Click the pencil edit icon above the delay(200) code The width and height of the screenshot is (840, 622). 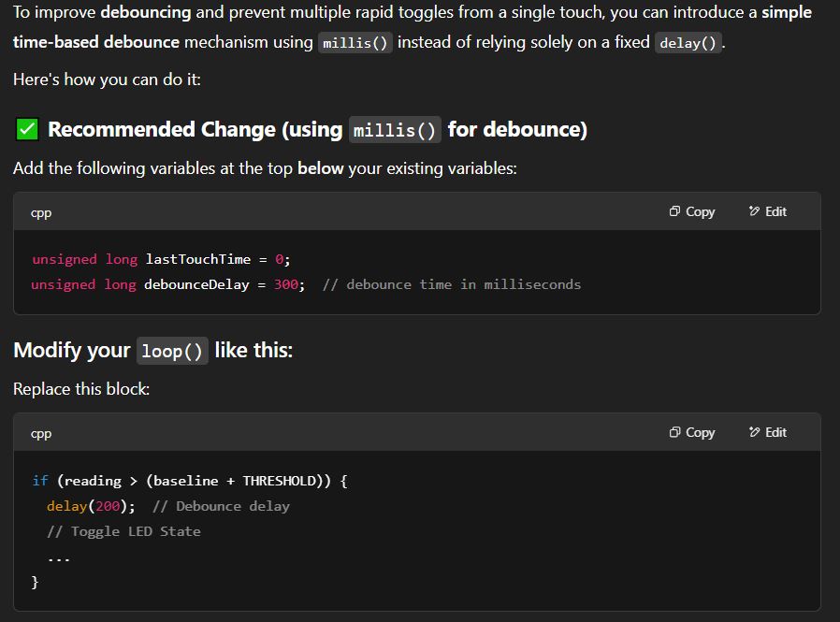click(x=754, y=432)
